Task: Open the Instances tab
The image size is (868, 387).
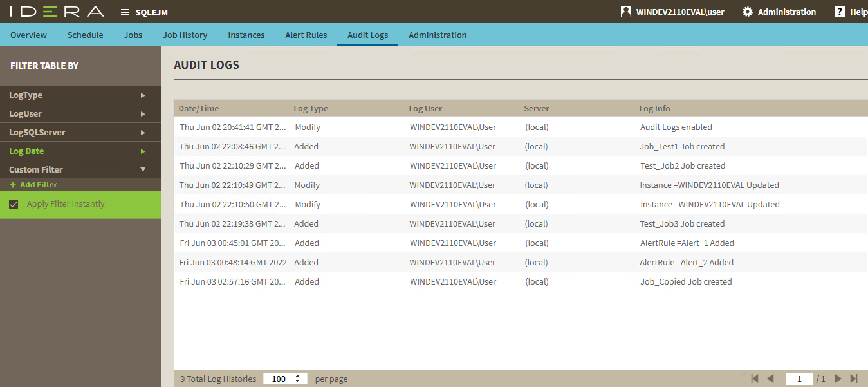Action: pos(246,35)
